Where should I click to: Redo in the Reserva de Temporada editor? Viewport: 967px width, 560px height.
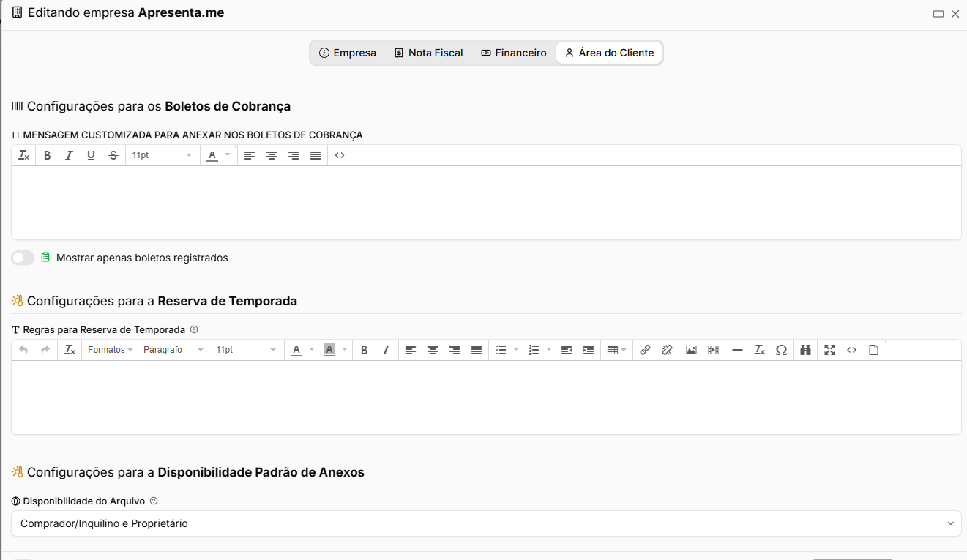[45, 350]
